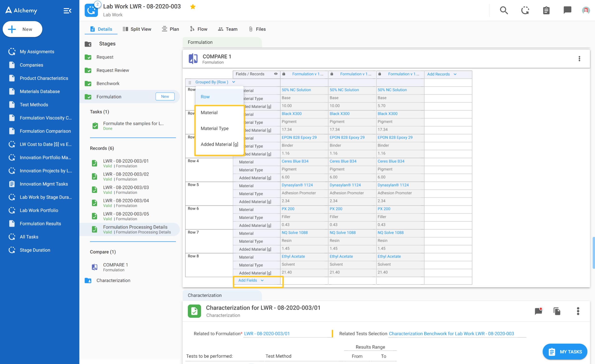Click the lock icon on the first Formulation column

point(284,74)
